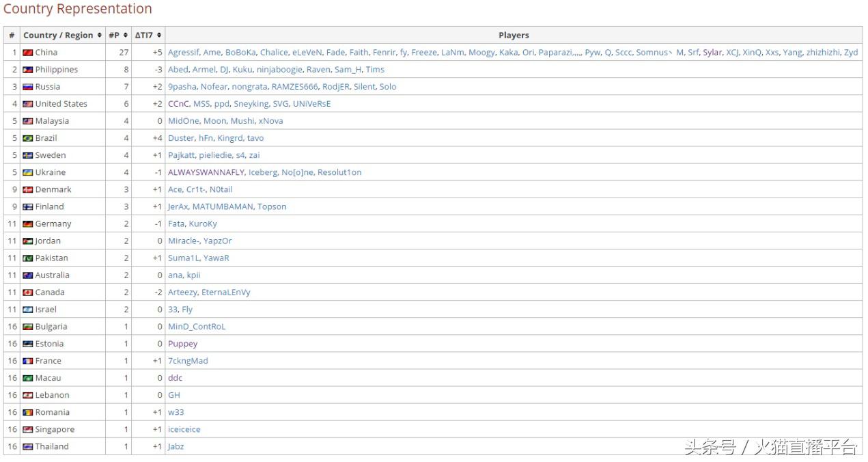Open player link Miracle-
The width and height of the screenshot is (868, 462).
[183, 241]
